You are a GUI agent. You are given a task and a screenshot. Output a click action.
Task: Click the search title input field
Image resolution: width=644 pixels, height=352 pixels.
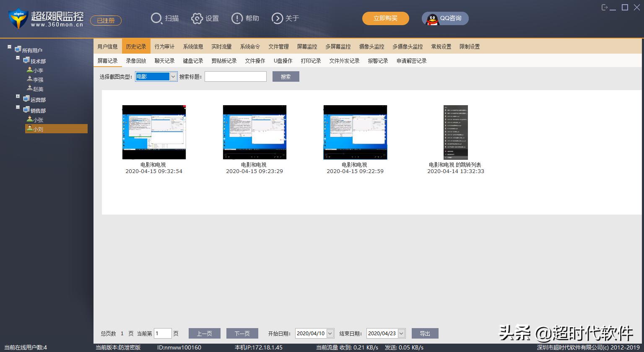coord(235,77)
